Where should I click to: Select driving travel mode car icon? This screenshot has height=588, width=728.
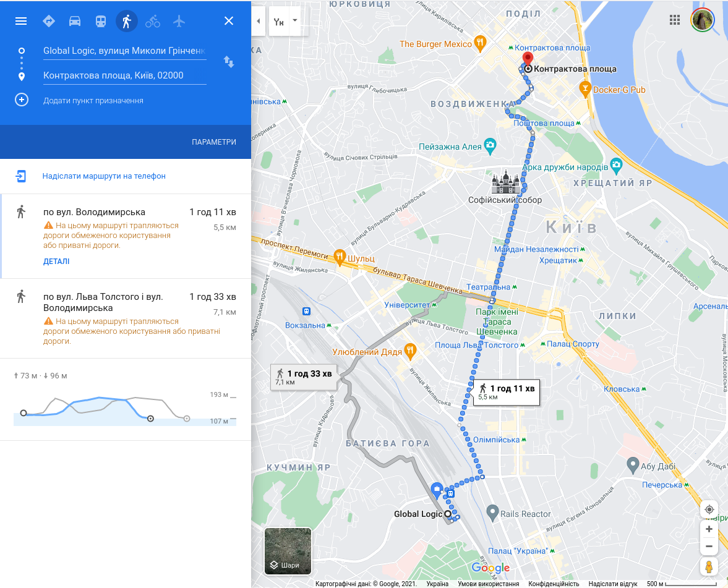tap(75, 21)
